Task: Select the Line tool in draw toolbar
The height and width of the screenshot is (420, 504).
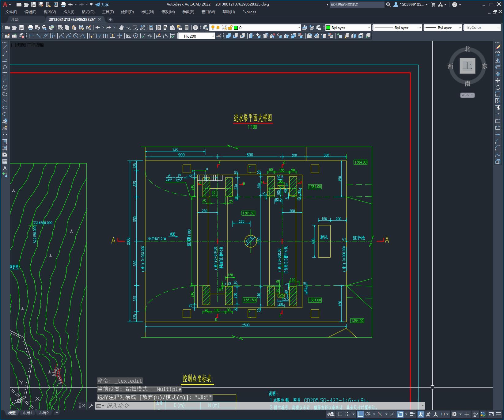Action: [x=5, y=47]
